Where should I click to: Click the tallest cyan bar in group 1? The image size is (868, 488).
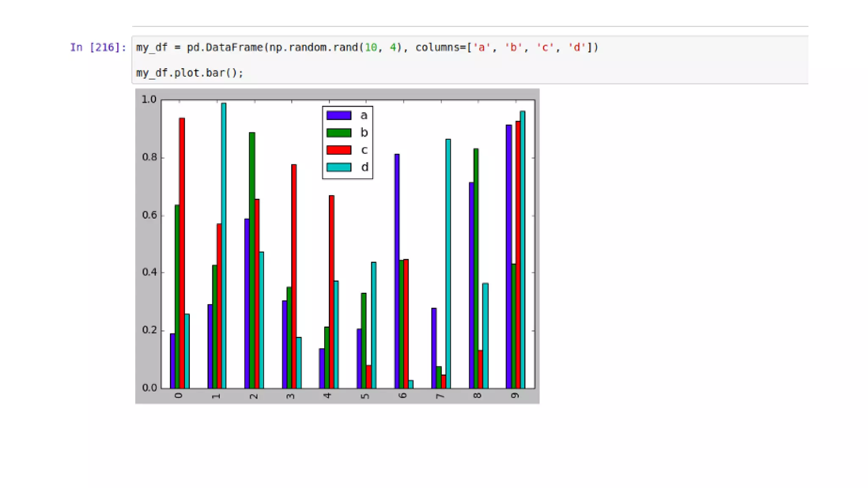(x=223, y=246)
